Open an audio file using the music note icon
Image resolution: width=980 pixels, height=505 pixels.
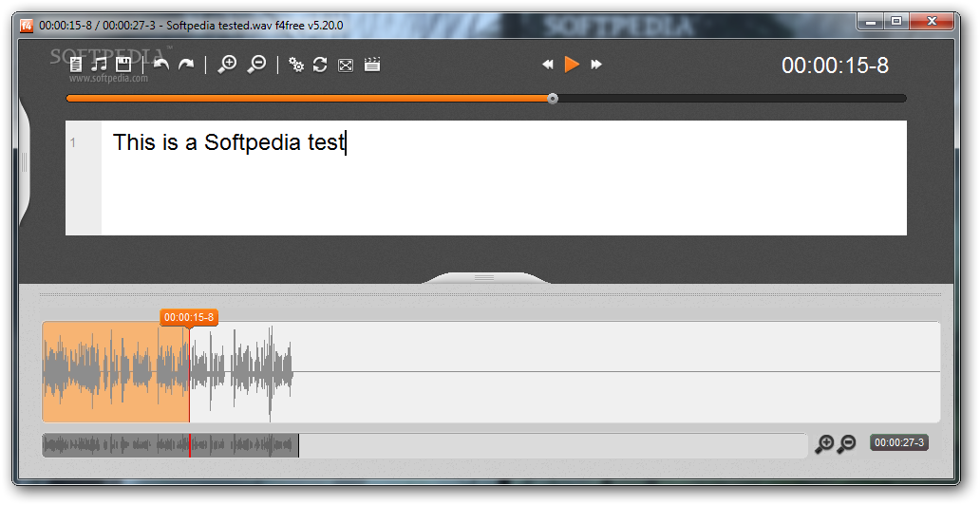(99, 65)
